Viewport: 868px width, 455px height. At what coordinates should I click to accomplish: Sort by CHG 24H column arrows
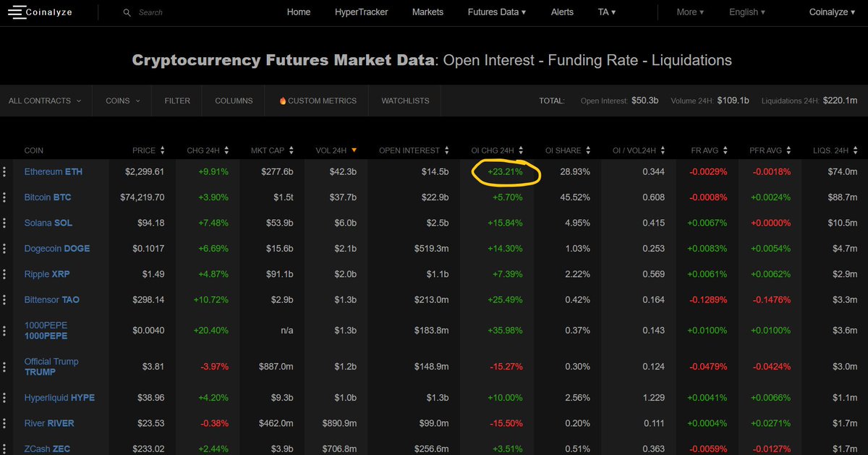[226, 150]
